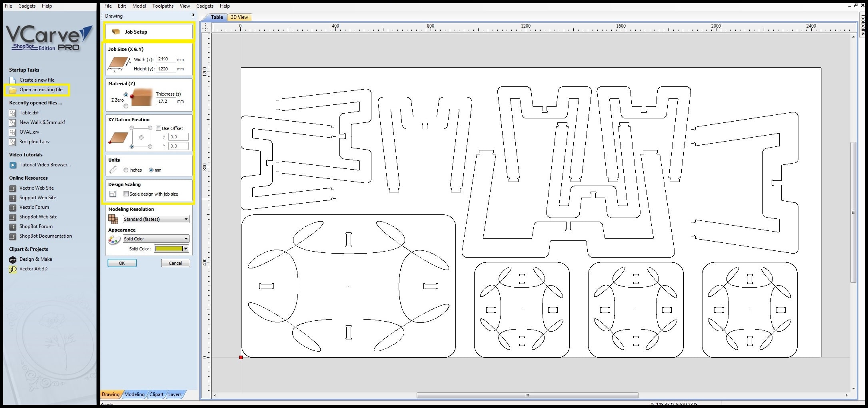Open Gadgets menu in the main window
This screenshot has height=408, width=868.
click(205, 6)
